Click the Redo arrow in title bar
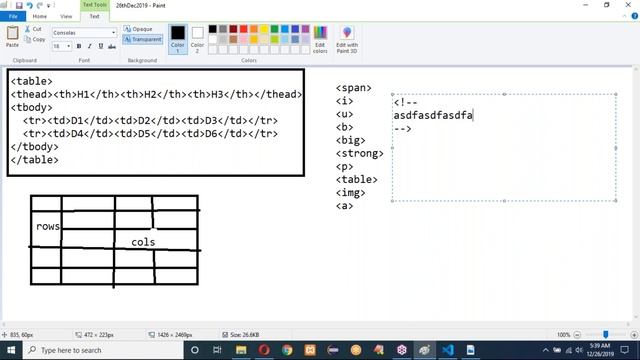Screen dimensions: 640x360 coord(40,5)
